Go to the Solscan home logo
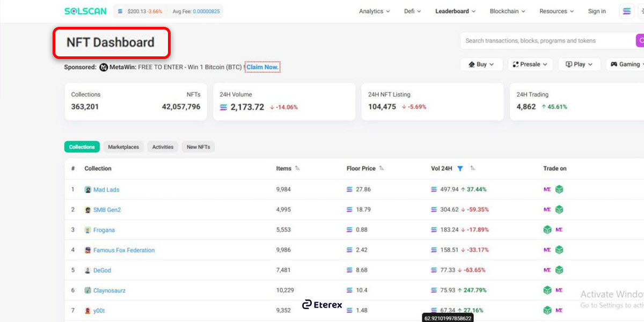This screenshot has height=322, width=644. tap(86, 11)
